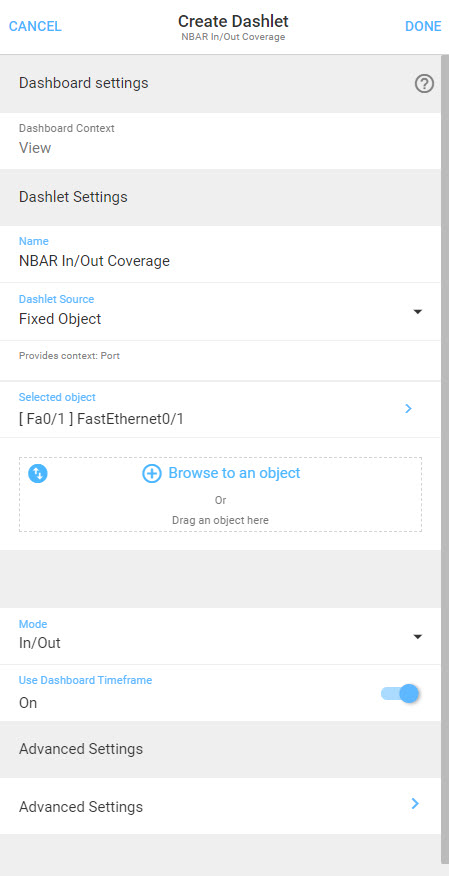Click the plus circle browse icon
449x876 pixels.
(151, 474)
